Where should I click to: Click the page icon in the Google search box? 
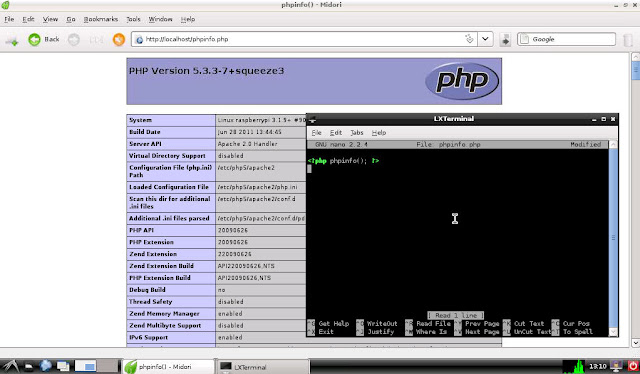click(525, 39)
